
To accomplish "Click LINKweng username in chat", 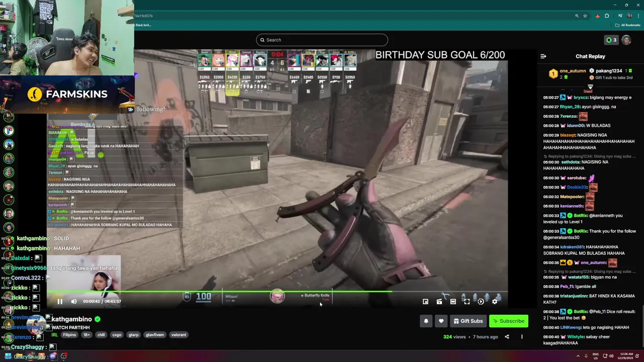I will 571,327.
